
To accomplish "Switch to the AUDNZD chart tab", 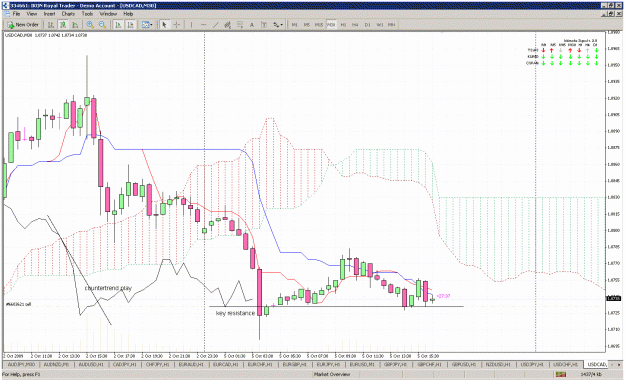I will [56, 364].
